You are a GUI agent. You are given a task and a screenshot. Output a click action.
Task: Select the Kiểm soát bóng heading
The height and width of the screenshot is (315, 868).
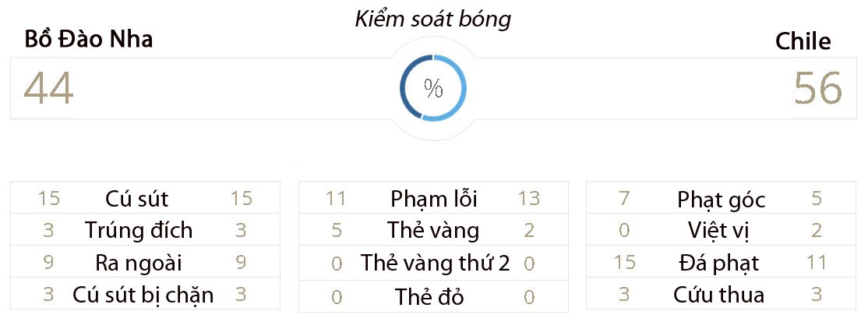[433, 19]
